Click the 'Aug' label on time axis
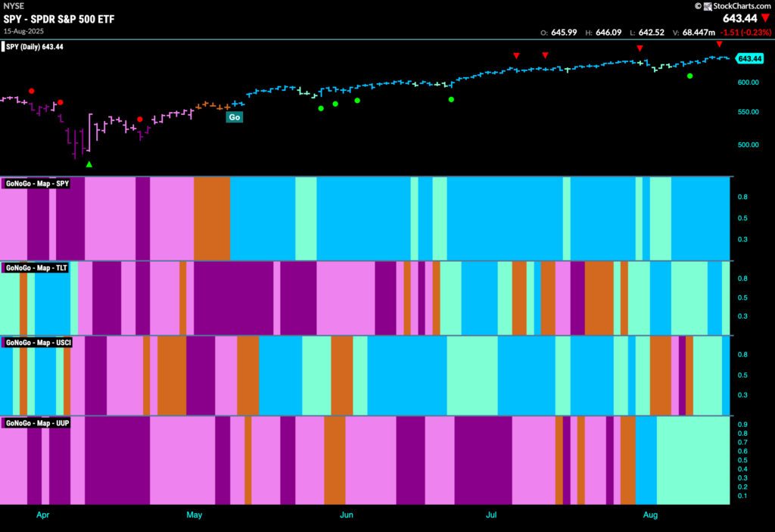This screenshot has height=532, width=775. [650, 515]
